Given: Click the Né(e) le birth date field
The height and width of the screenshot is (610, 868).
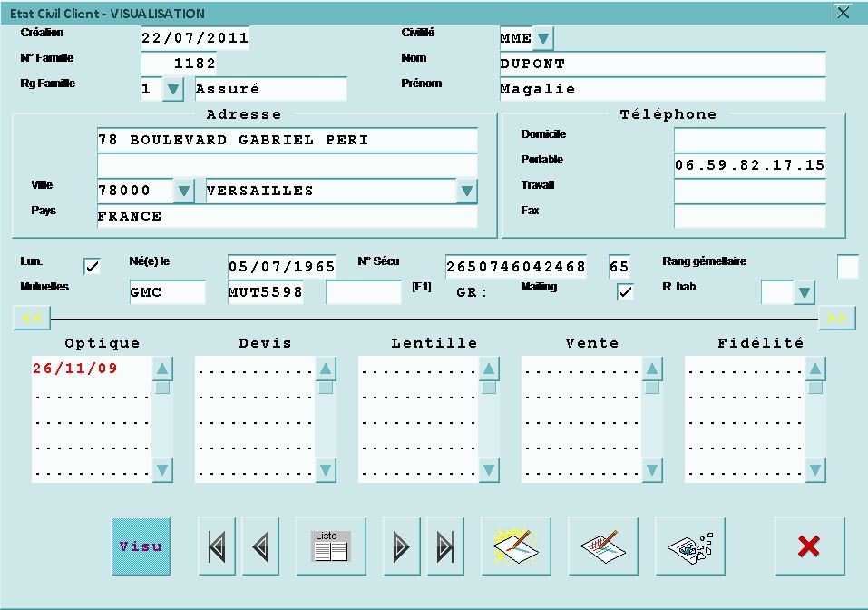Looking at the screenshot, I should point(282,267).
